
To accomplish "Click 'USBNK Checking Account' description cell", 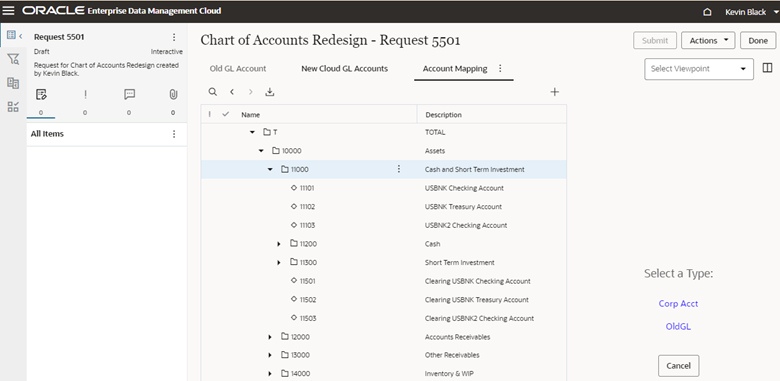I will pos(464,188).
